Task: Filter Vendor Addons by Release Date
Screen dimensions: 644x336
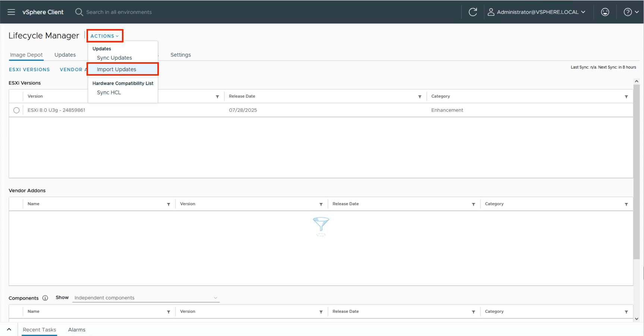Action: (474, 204)
